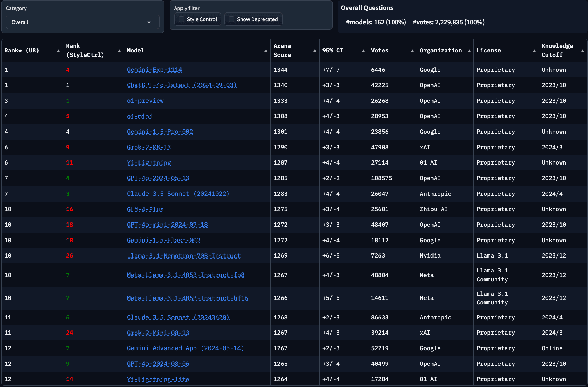Open the Yi-Lightning-lite model link
The width and height of the screenshot is (588, 387).
tap(158, 379)
